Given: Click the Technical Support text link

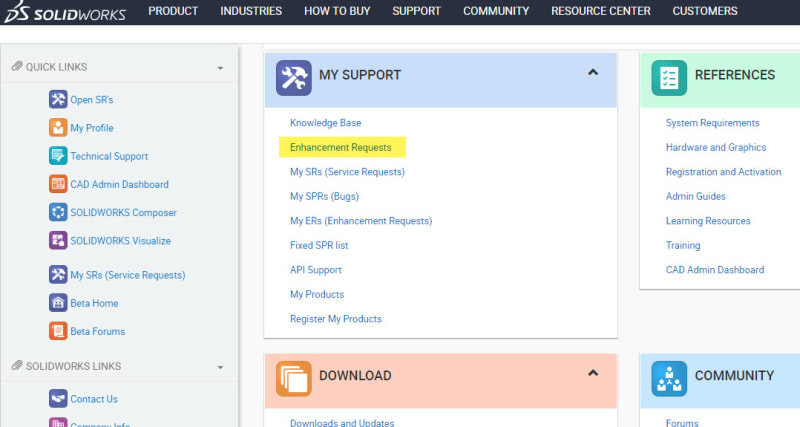Looking at the screenshot, I should click(x=109, y=156).
